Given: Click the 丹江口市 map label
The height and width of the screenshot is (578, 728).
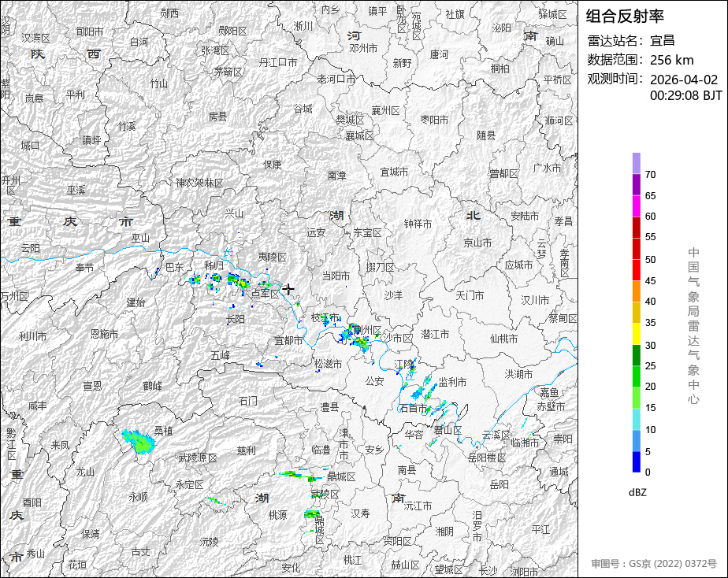Looking at the screenshot, I should point(278,62).
